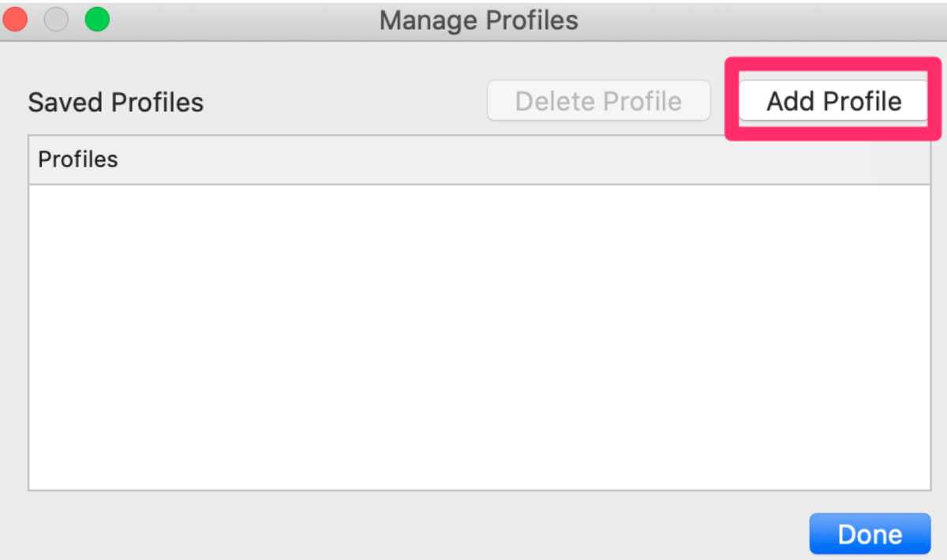Finish managing profiles with Done

pyautogui.click(x=870, y=534)
